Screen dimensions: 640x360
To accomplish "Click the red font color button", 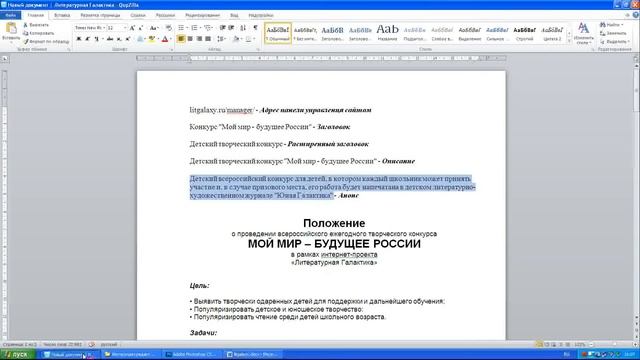I will (x=165, y=39).
